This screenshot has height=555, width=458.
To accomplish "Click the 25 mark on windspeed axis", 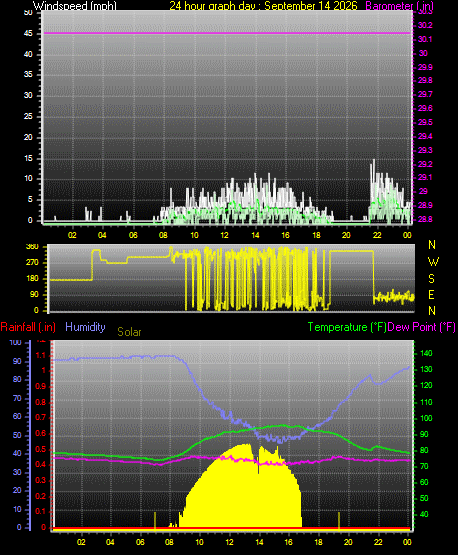I will click(28, 116).
